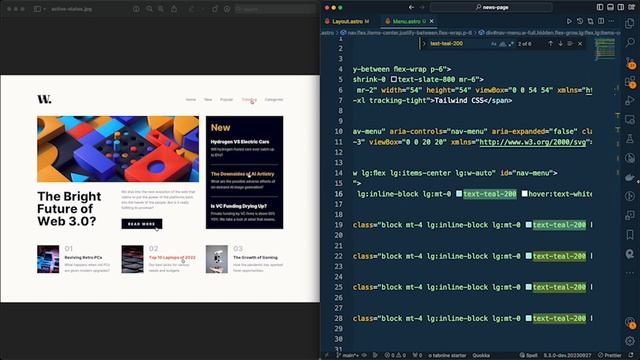Open Accounts icon in activity bar
The width and height of the screenshot is (640, 360).
pos(630,322)
